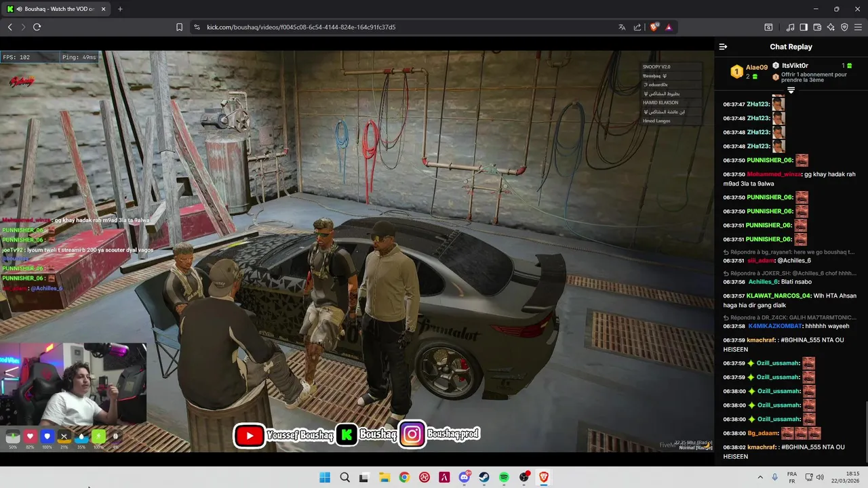Open Brave Wallet icon

click(817, 27)
